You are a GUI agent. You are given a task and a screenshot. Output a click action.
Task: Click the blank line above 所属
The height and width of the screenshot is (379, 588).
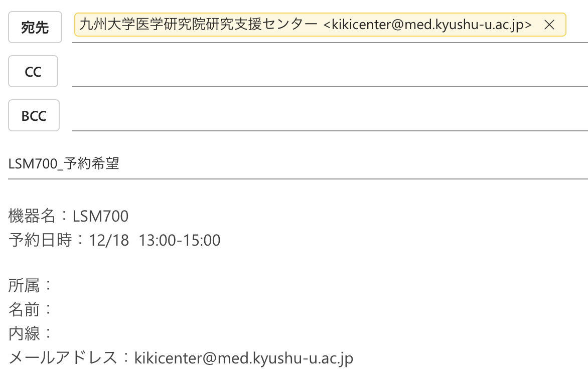pyautogui.click(x=151, y=263)
